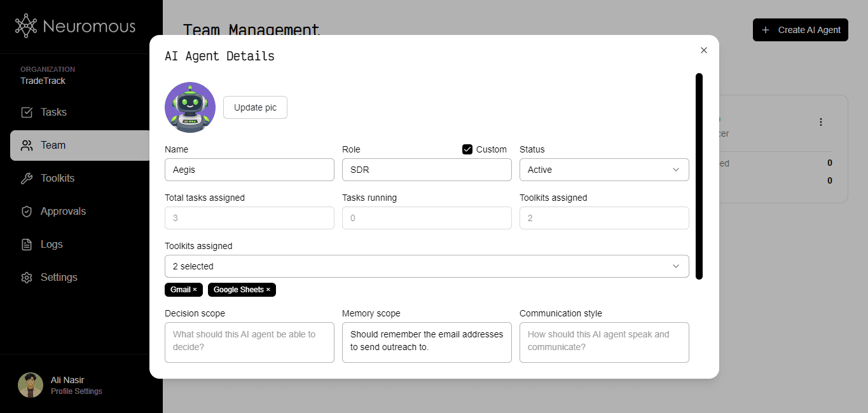This screenshot has height=413, width=868.
Task: Click the Team Management page title
Action: (x=252, y=30)
